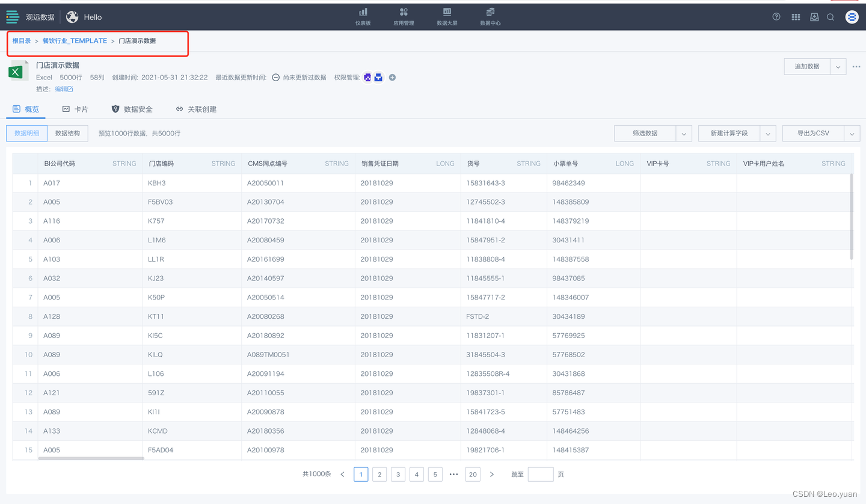Screen dimensions: 866x504
Task: Jump to page 20 in pagination
Action: point(473,475)
